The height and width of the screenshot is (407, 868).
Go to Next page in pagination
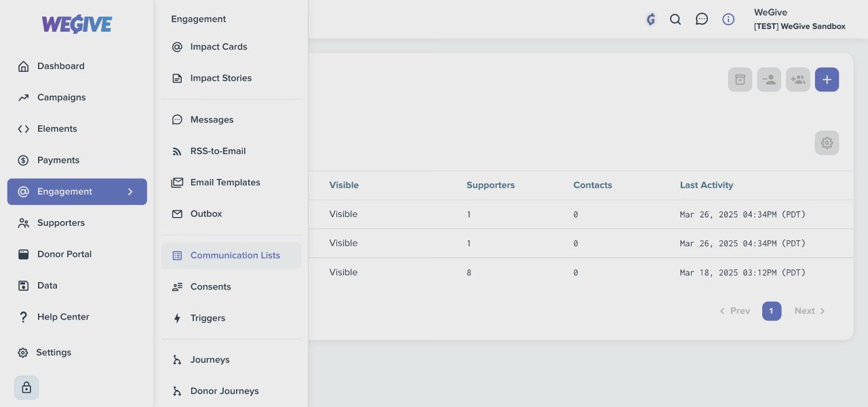click(809, 311)
